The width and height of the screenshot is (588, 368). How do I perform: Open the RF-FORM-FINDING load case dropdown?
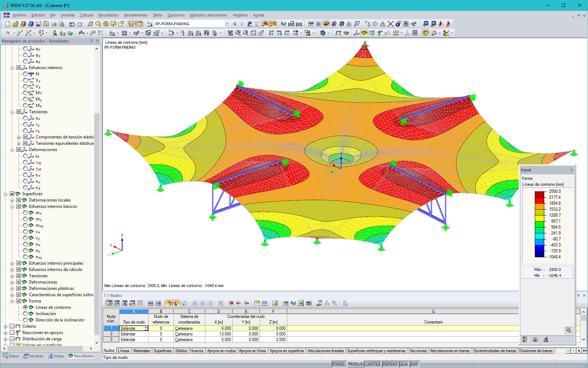227,24
